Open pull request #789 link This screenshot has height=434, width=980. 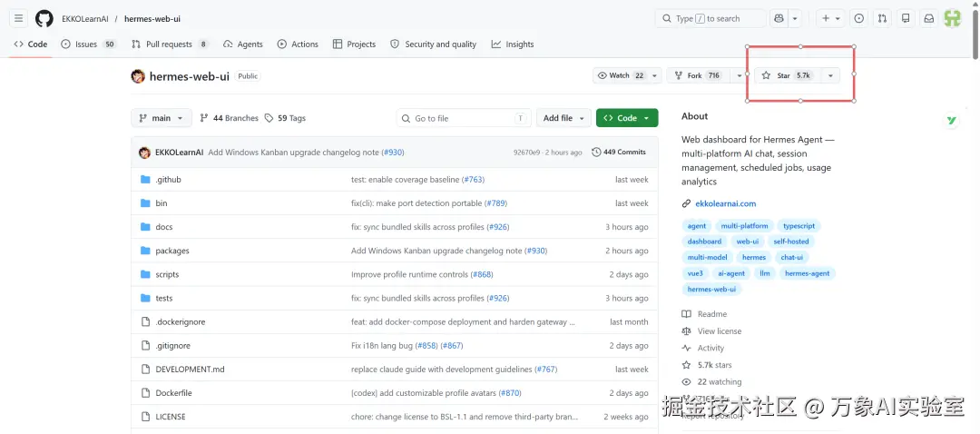point(495,203)
